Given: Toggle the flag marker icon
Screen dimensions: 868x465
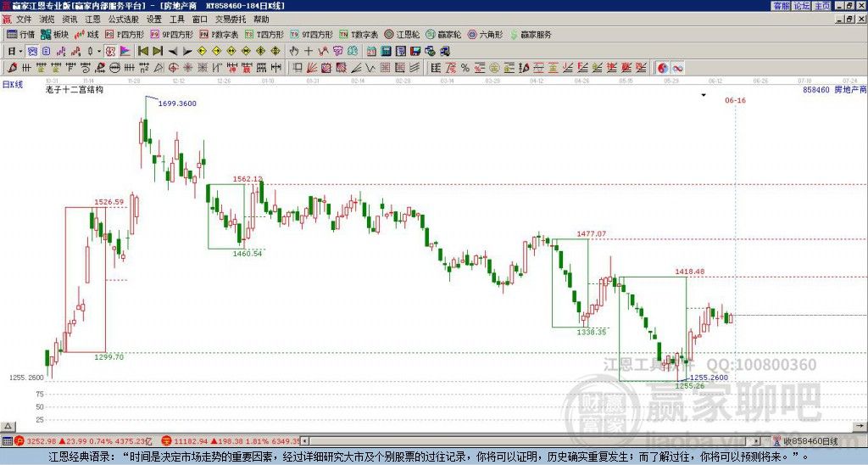Looking at the screenshot, I should [x=125, y=52].
